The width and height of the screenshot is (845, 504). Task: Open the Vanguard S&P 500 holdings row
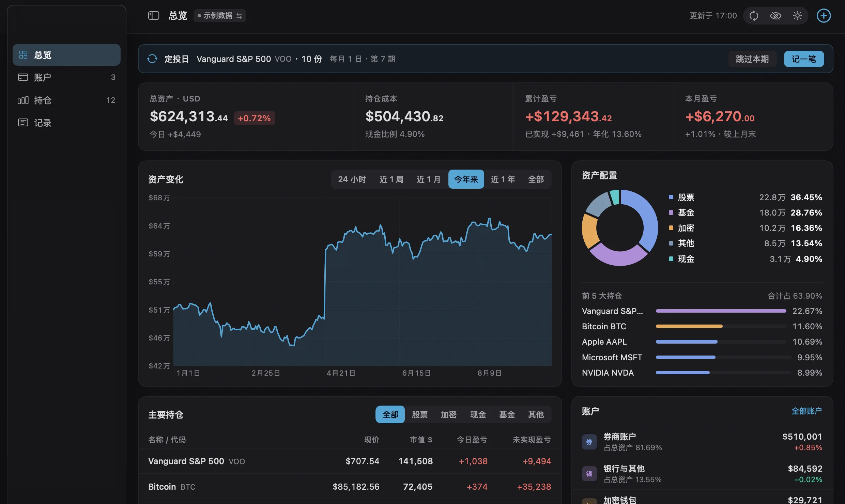click(350, 461)
